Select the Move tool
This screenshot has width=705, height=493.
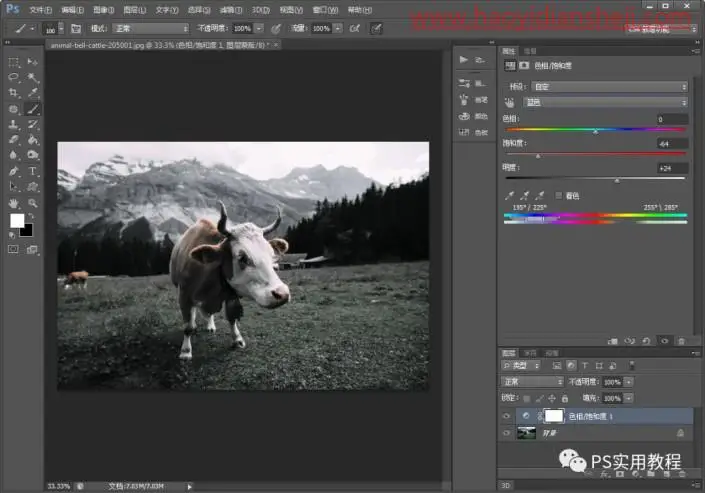[x=32, y=61]
